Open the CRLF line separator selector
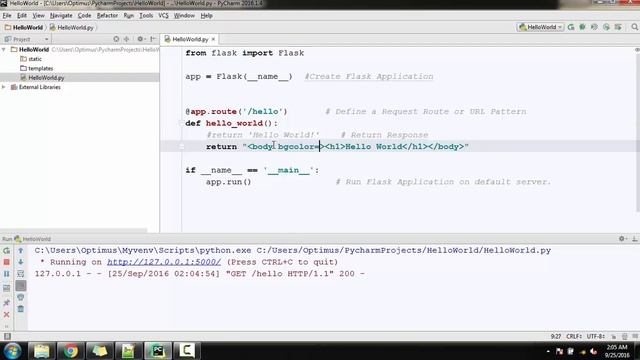The width and height of the screenshot is (640, 360). pos(573,336)
